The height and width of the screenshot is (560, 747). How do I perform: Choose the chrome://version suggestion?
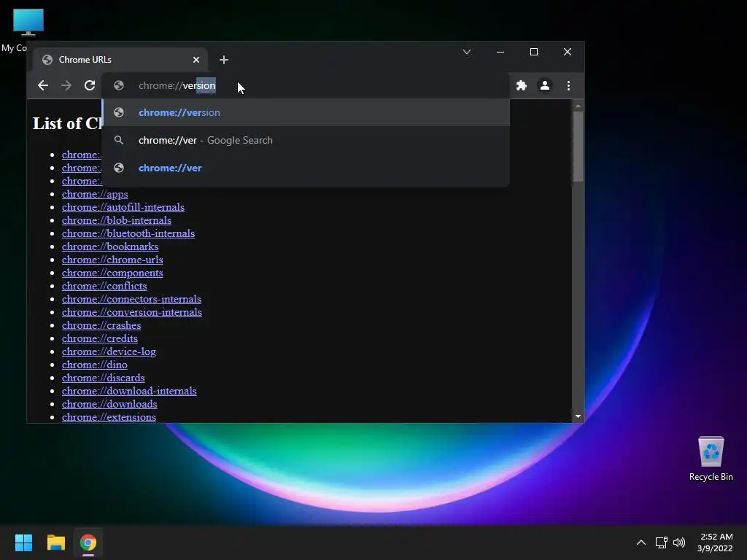point(306,112)
